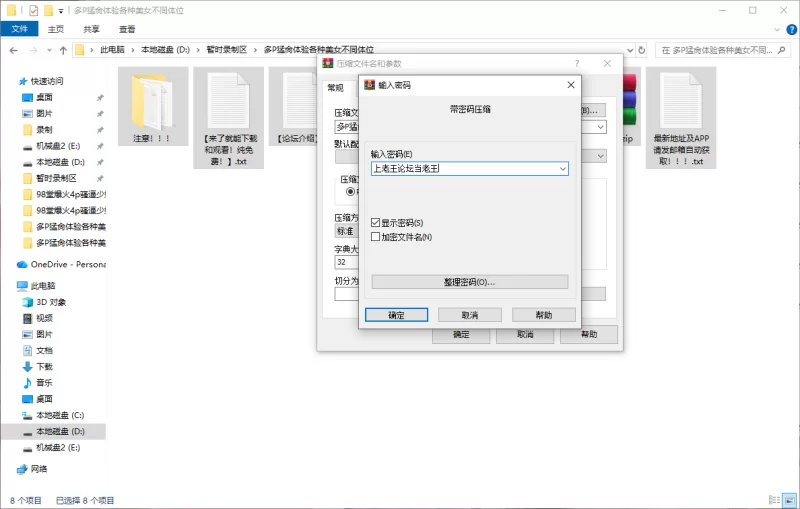Open 文档 in the sidebar
Image resolution: width=800 pixels, height=509 pixels.
[44, 350]
